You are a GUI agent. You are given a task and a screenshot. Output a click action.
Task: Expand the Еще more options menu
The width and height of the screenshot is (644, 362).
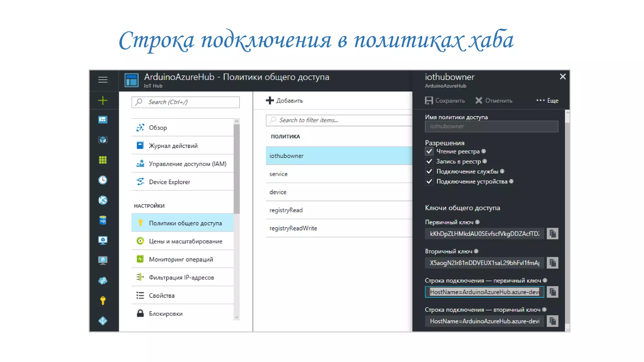point(547,101)
